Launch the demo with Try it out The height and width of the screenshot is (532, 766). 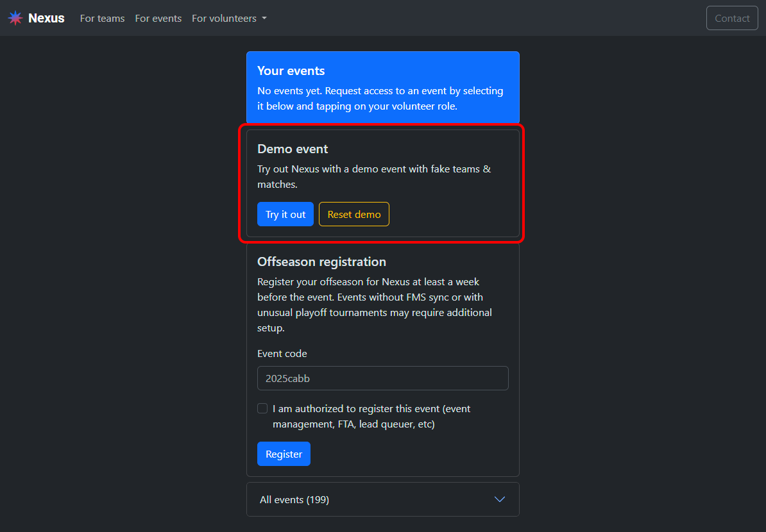(285, 214)
